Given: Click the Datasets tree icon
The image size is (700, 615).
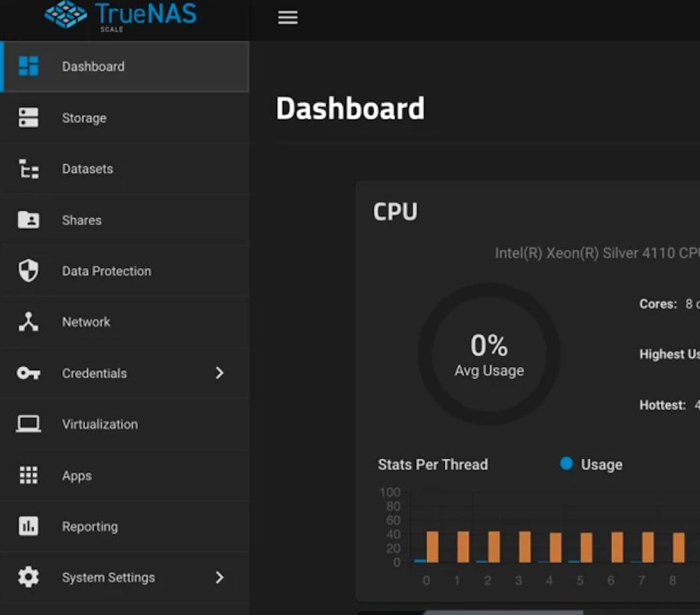Looking at the screenshot, I should click(x=28, y=169).
